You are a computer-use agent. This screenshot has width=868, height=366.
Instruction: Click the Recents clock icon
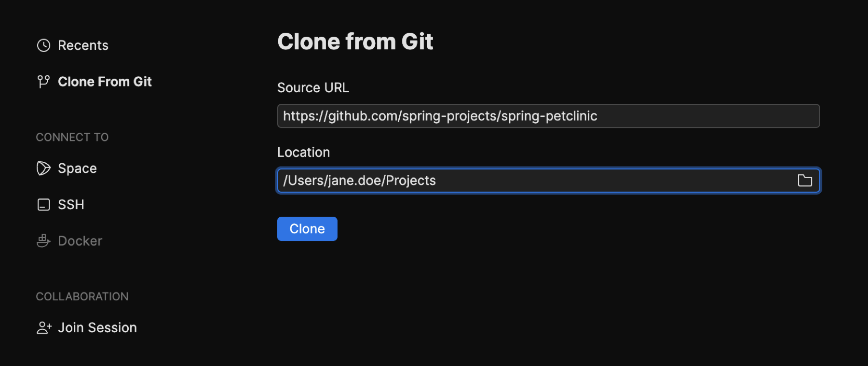point(44,45)
